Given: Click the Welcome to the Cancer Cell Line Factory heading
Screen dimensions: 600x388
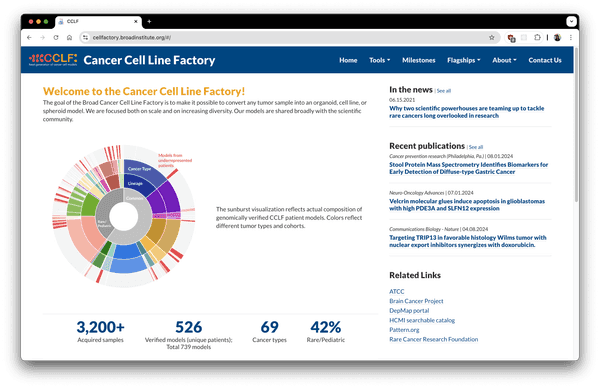Looking at the screenshot, I should click(144, 91).
